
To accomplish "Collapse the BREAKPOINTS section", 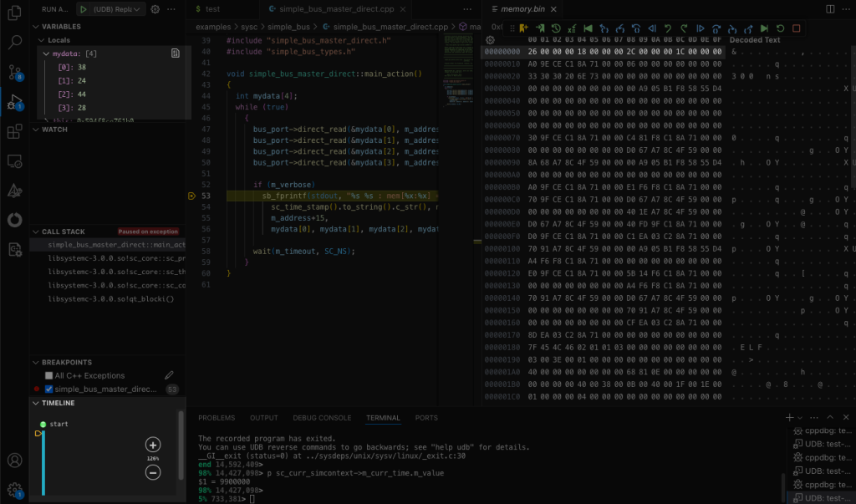I will (36, 362).
